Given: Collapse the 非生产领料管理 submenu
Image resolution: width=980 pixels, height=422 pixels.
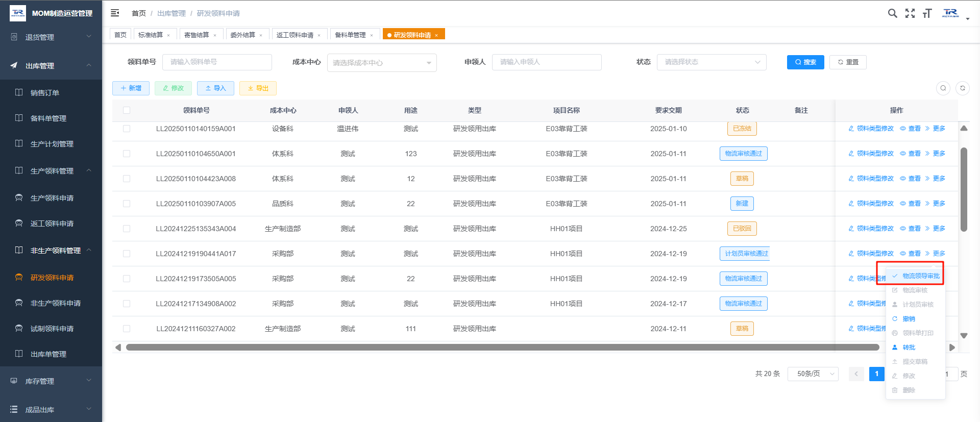Looking at the screenshot, I should point(51,250).
